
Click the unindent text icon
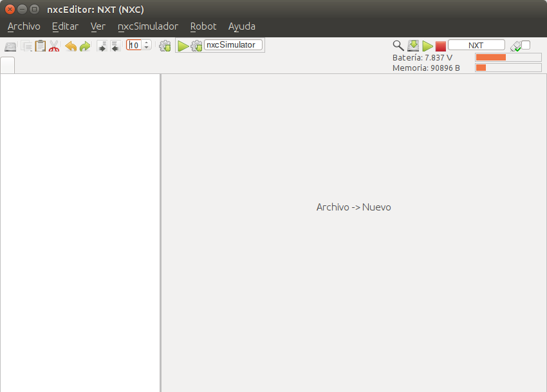(x=115, y=46)
